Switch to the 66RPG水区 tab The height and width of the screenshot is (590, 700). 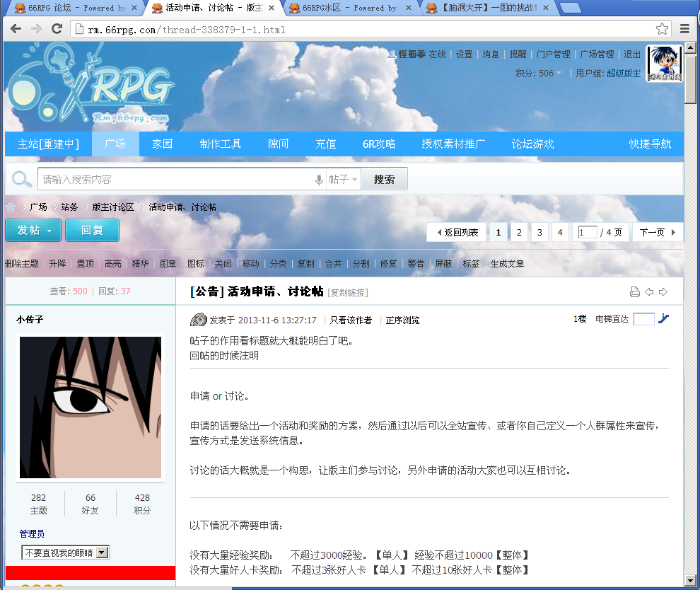click(348, 8)
